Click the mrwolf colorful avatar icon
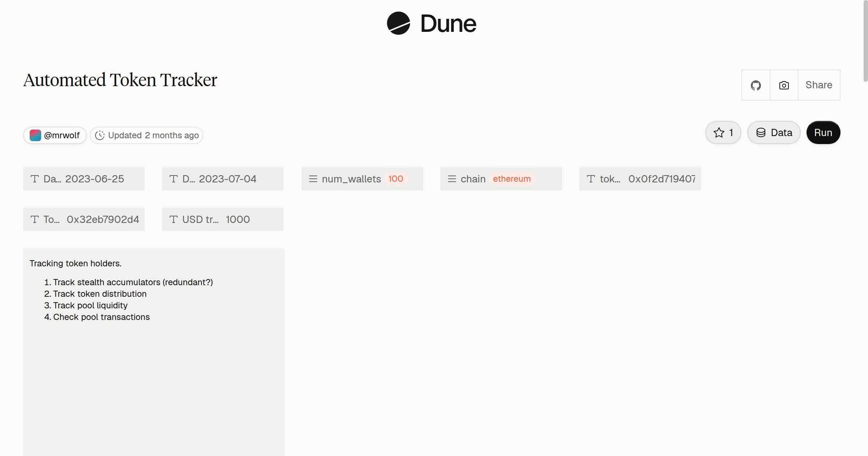 (x=35, y=135)
